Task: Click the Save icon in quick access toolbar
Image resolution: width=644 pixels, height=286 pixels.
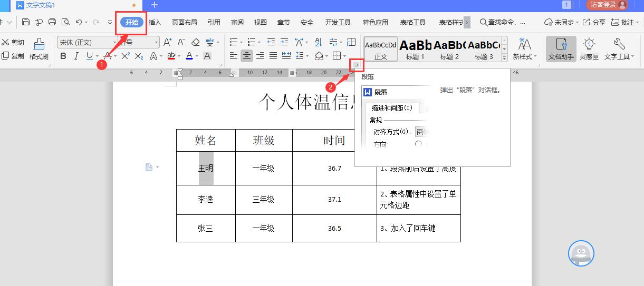Action: (26, 22)
